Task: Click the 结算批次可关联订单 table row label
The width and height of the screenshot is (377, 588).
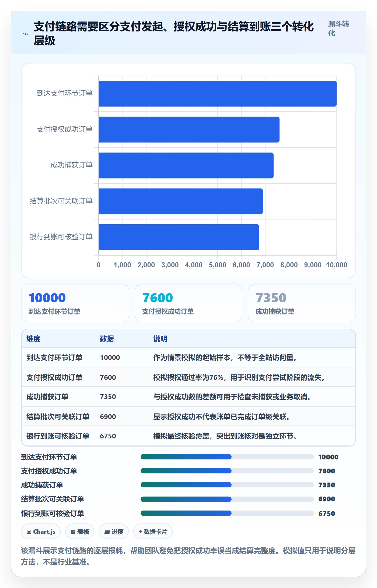Action: (58, 417)
